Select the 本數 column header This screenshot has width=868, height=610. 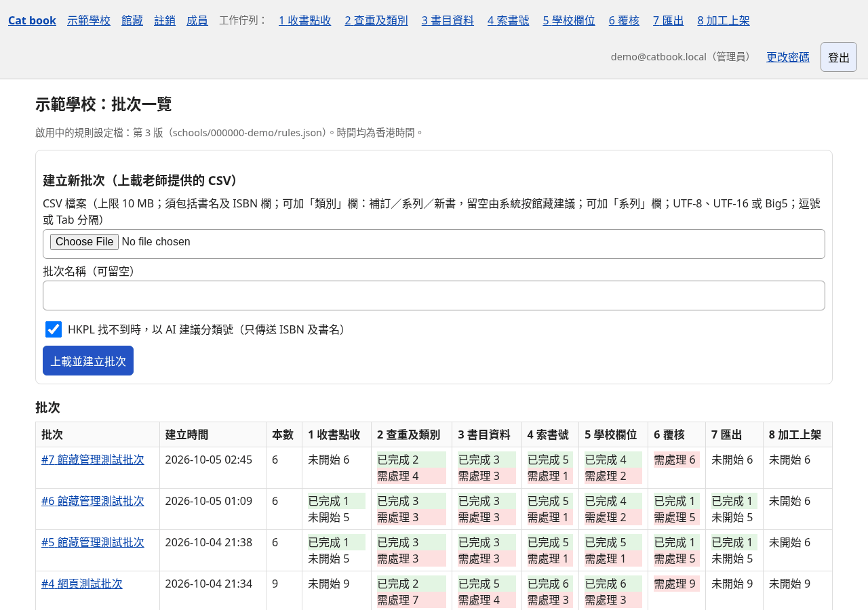[x=284, y=434]
